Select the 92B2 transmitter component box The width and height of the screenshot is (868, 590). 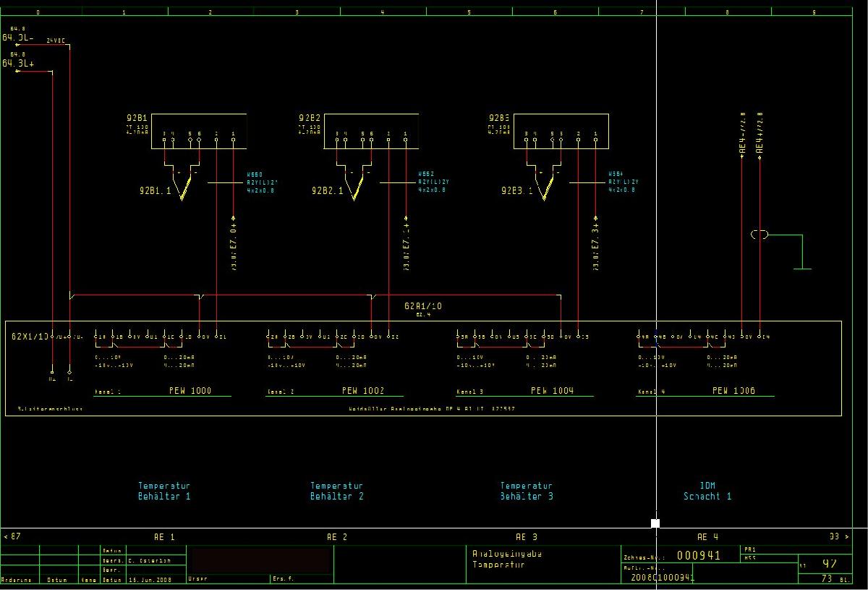(371, 131)
